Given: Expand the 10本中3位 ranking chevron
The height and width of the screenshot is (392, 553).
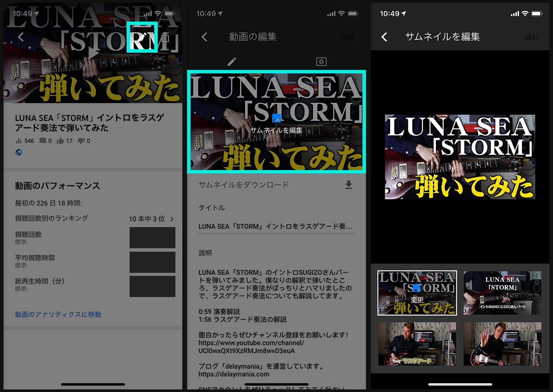Looking at the screenshot, I should (x=172, y=219).
